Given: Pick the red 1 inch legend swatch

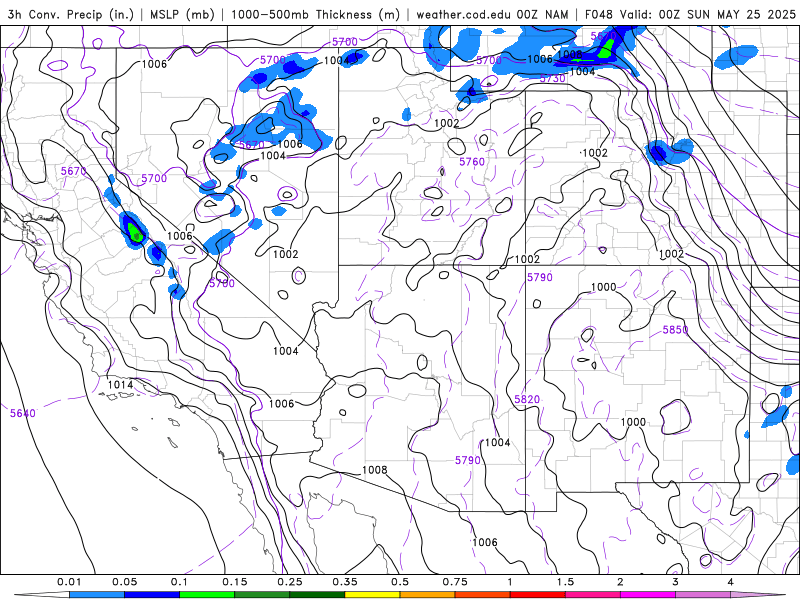Looking at the screenshot, I should [538, 595].
